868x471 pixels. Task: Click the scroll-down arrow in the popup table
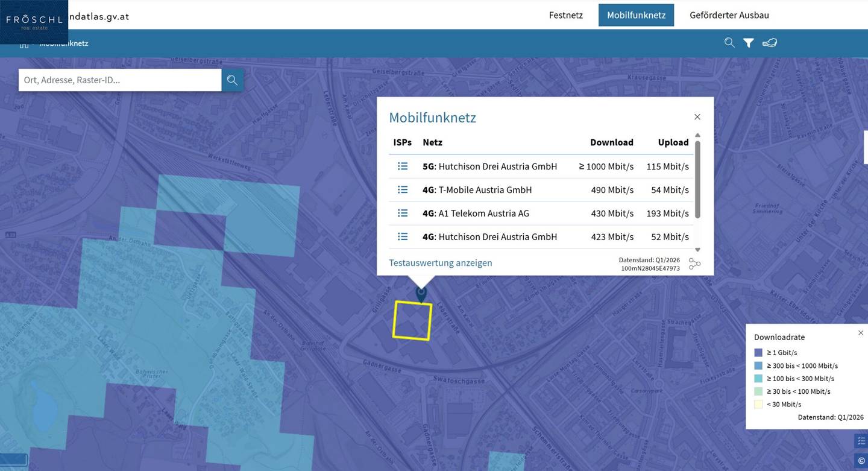(697, 250)
